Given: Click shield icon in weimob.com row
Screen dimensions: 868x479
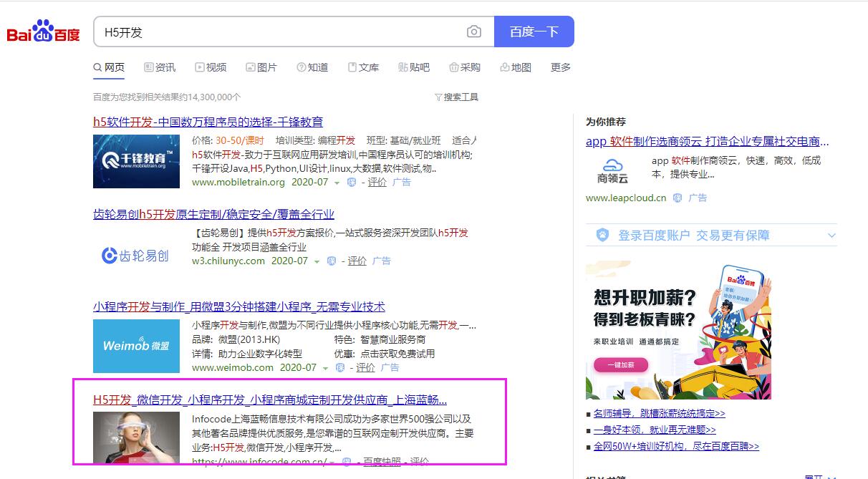Looking at the screenshot, I should (x=340, y=368).
